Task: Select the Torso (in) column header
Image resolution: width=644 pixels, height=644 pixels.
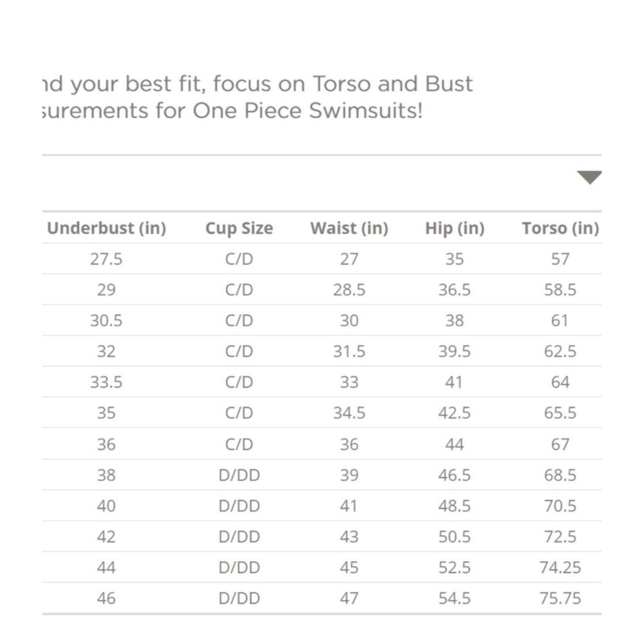Action: [560, 229]
